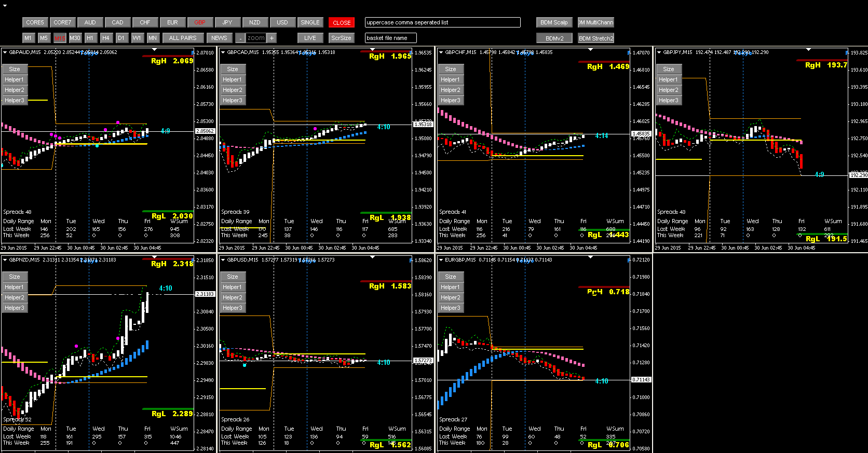This screenshot has height=453, width=868.
Task: Choose the NZD currency filter
Action: click(255, 22)
